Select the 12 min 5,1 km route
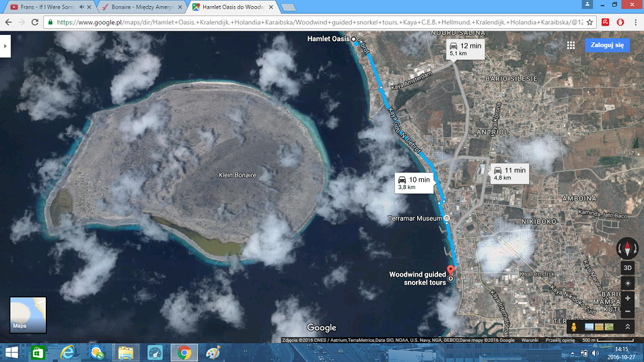 click(466, 49)
